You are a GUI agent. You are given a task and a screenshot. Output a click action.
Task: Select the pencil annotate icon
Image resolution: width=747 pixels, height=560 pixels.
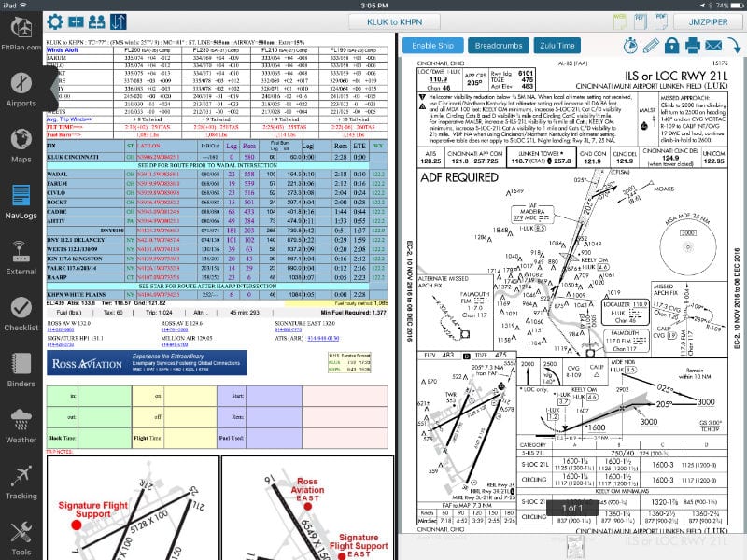pyautogui.click(x=650, y=45)
